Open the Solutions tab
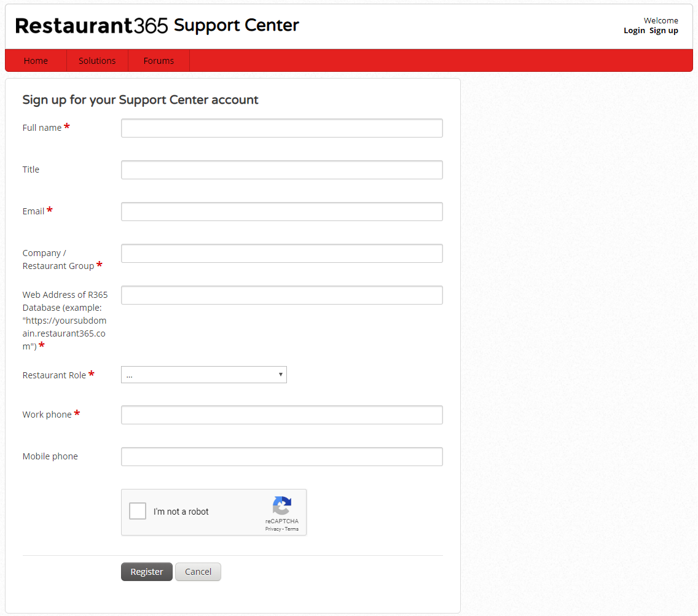698x616 pixels. click(97, 61)
